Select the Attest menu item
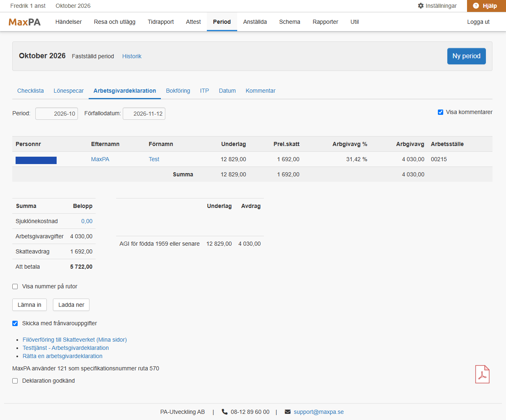The image size is (506, 420). click(193, 22)
